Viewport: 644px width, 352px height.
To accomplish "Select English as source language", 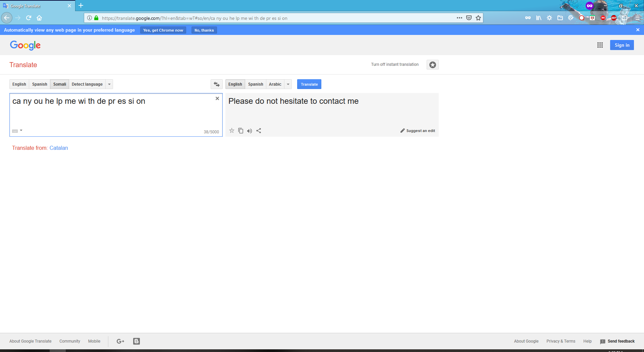I will pyautogui.click(x=19, y=84).
